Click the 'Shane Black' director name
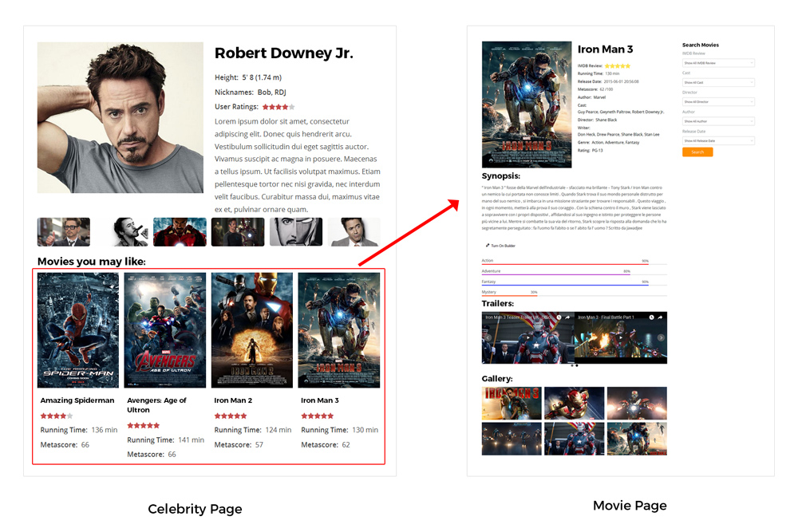This screenshot has width=798, height=532. click(606, 120)
